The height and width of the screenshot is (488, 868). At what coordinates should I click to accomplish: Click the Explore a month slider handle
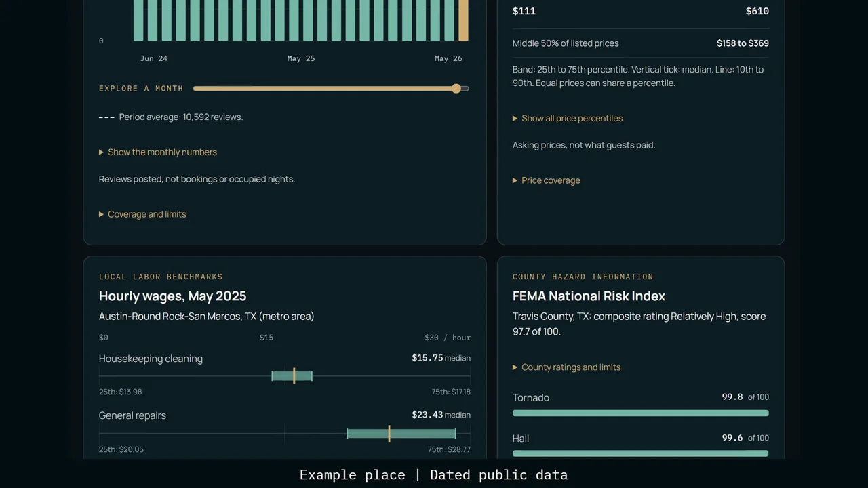tap(456, 89)
